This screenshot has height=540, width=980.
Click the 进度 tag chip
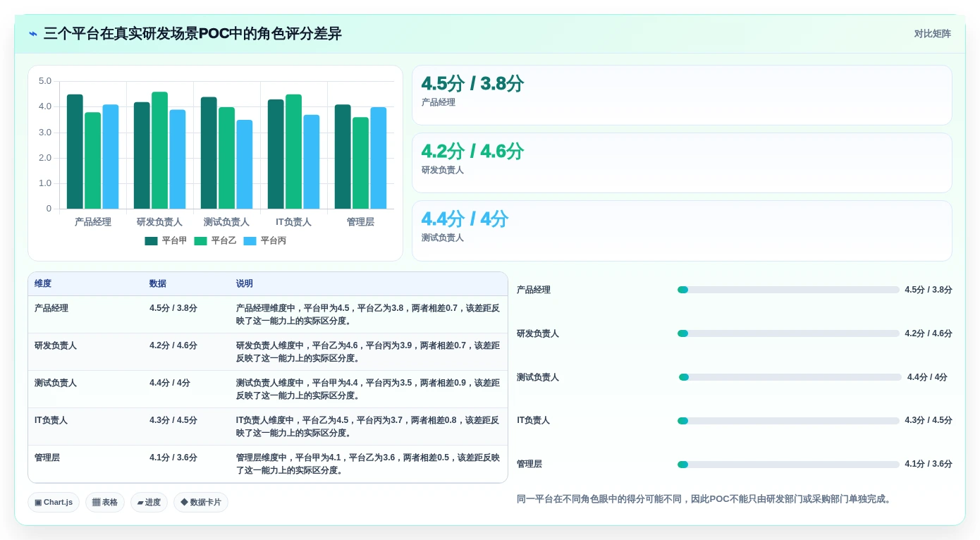click(149, 502)
